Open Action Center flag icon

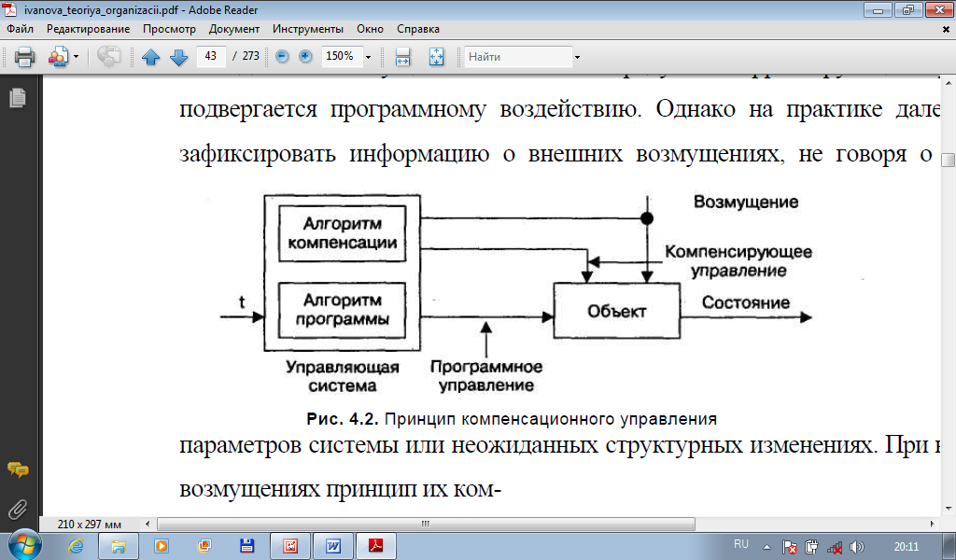point(790,547)
